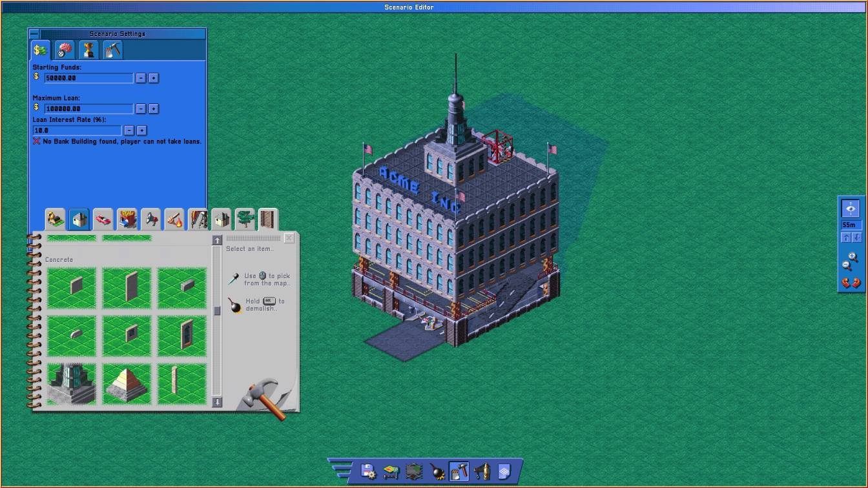868x488 pixels.
Task: Pick the glass tower building item
Action: (x=72, y=384)
